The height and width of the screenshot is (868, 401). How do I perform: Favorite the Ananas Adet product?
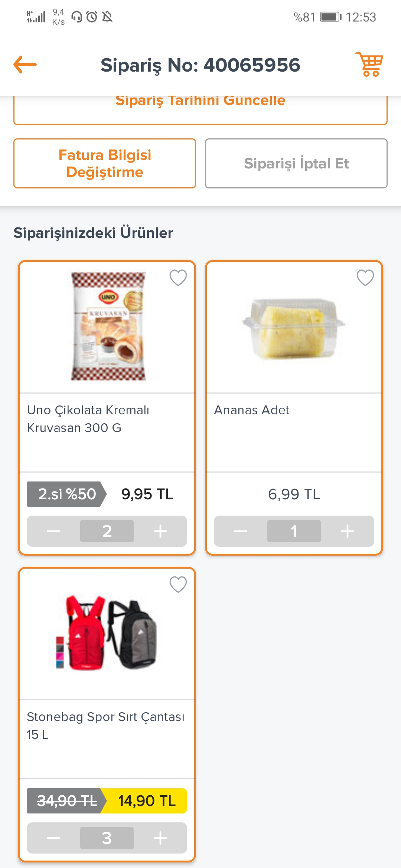(365, 277)
